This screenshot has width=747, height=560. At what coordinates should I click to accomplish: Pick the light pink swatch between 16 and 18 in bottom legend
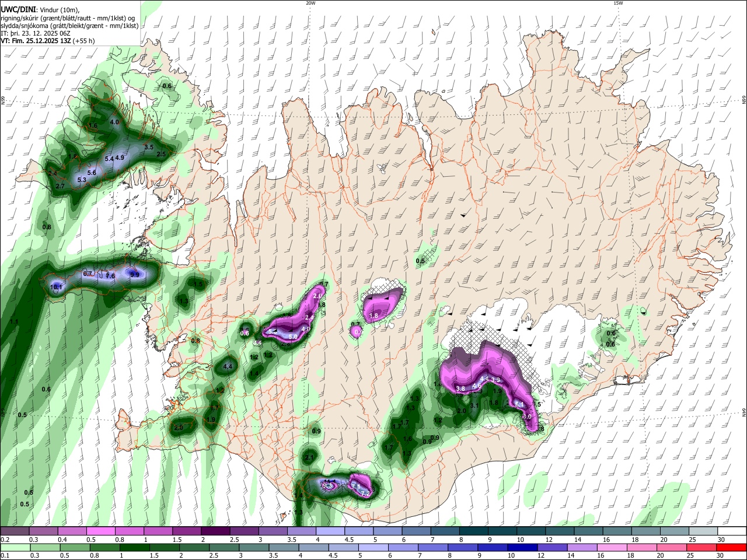click(612, 548)
